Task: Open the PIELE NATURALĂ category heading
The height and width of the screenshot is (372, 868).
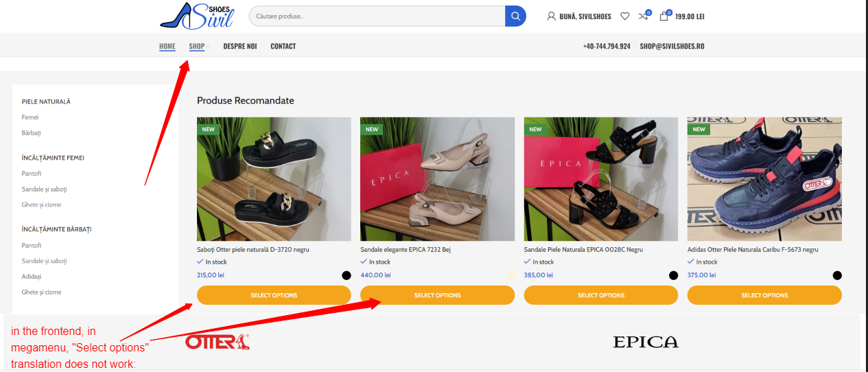Action: tap(46, 102)
